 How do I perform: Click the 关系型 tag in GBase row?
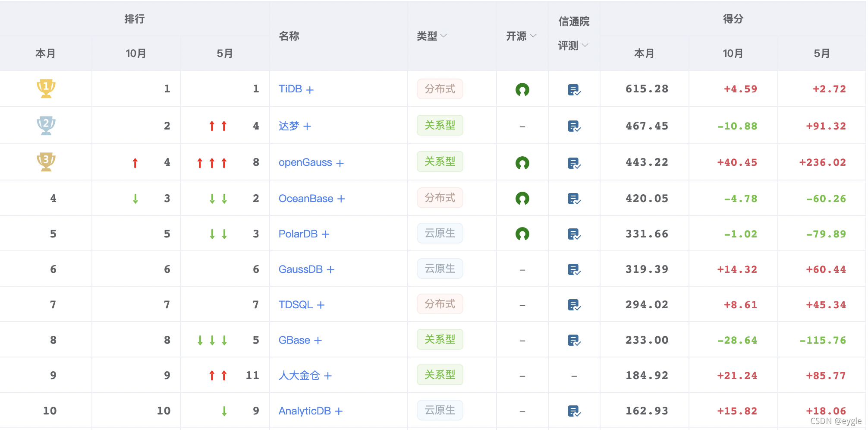[x=440, y=339]
